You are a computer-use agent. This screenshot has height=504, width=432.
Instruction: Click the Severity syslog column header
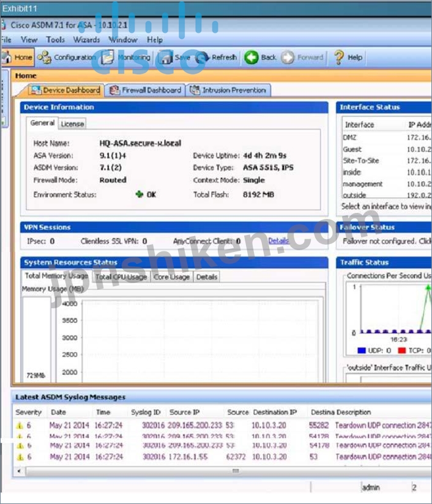pos(29,412)
